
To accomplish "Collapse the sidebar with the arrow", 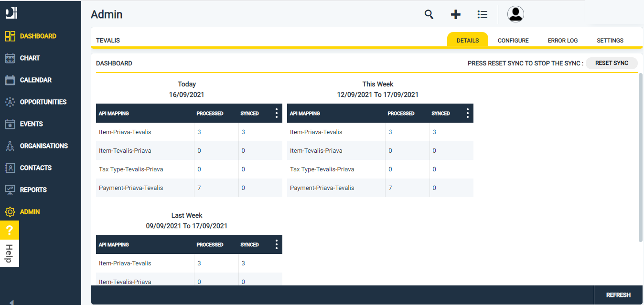I will (11, 302).
